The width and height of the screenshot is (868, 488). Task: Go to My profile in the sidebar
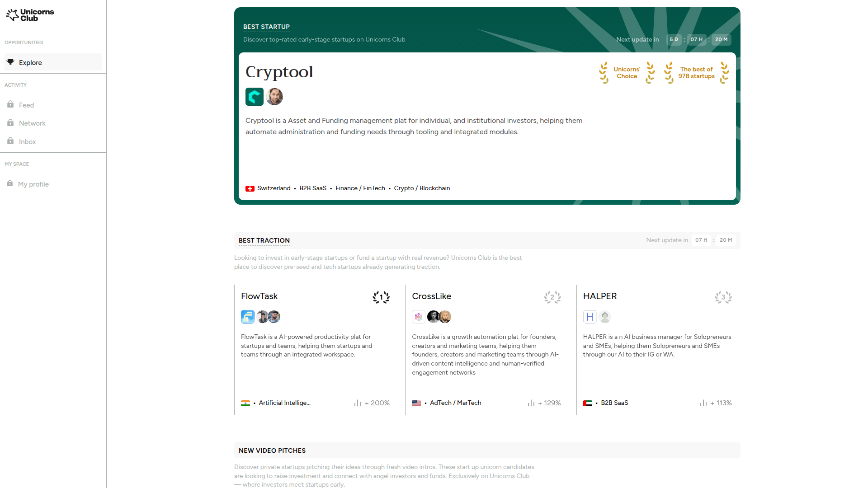coord(33,184)
